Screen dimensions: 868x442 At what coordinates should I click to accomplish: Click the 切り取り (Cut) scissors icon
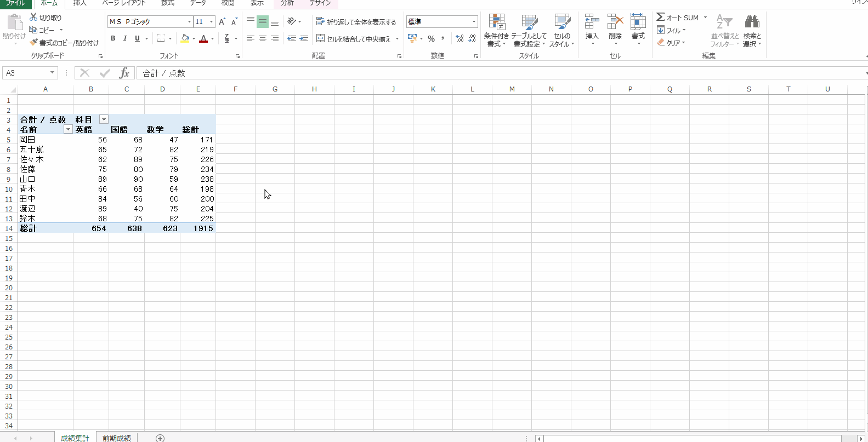pyautogui.click(x=33, y=18)
